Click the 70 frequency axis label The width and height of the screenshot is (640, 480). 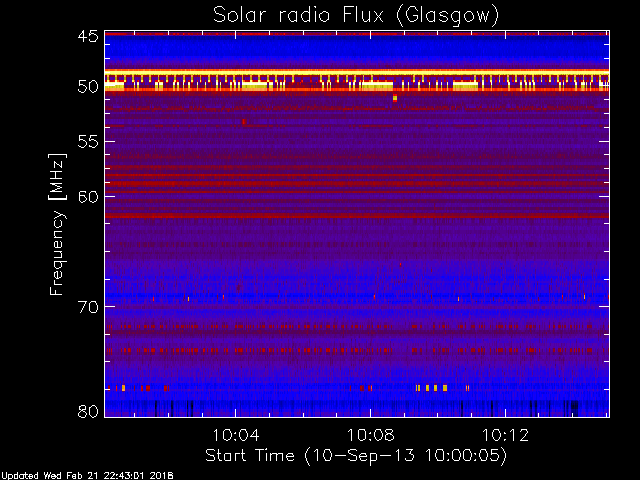coord(88,307)
